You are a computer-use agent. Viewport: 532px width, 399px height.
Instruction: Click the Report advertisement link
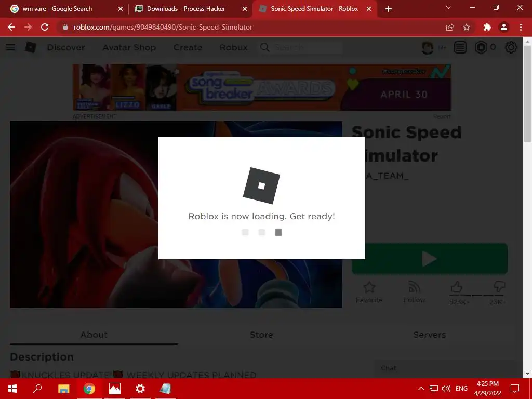pos(442,116)
